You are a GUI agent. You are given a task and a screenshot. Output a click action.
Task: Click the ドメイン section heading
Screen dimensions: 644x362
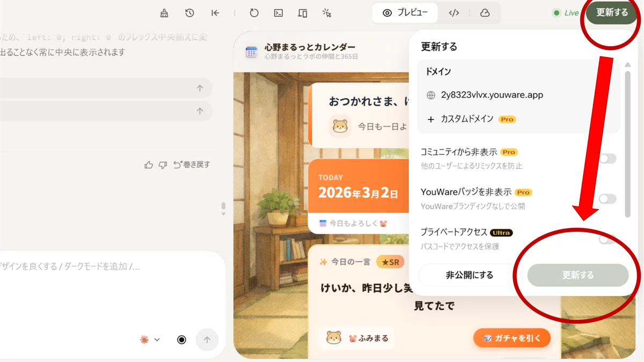click(x=438, y=71)
